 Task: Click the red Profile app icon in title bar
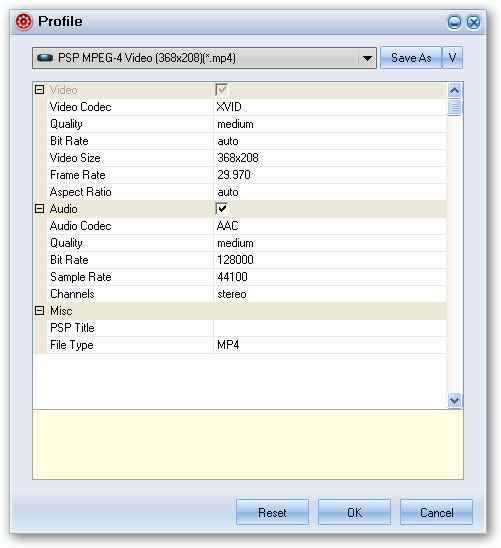[24, 22]
